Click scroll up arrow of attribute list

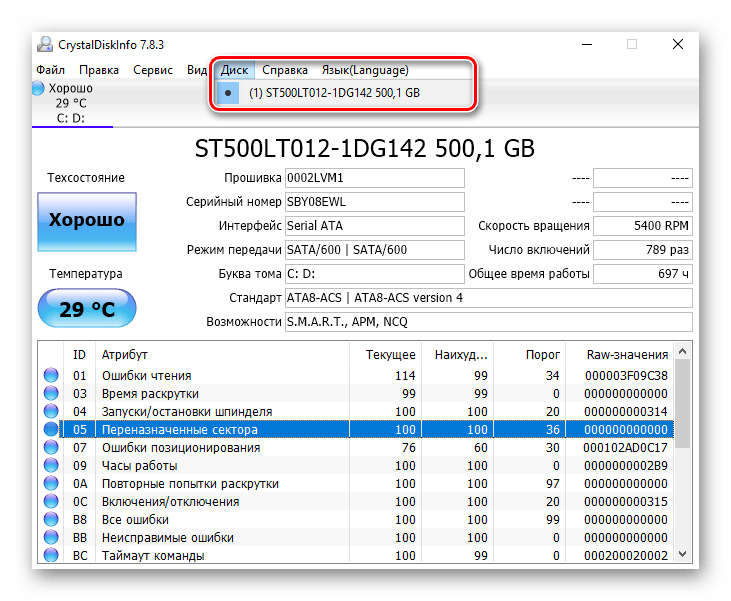point(683,351)
